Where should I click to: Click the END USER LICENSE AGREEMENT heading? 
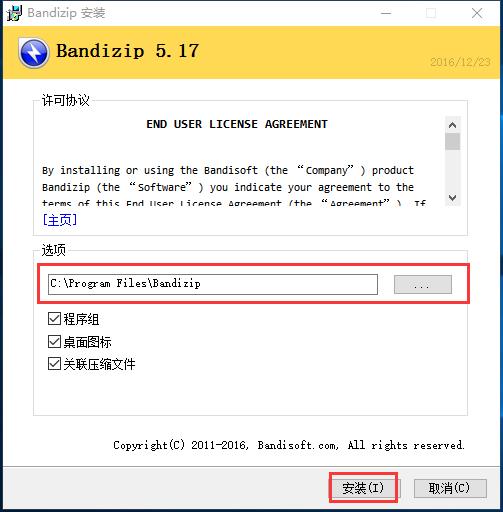click(237, 124)
